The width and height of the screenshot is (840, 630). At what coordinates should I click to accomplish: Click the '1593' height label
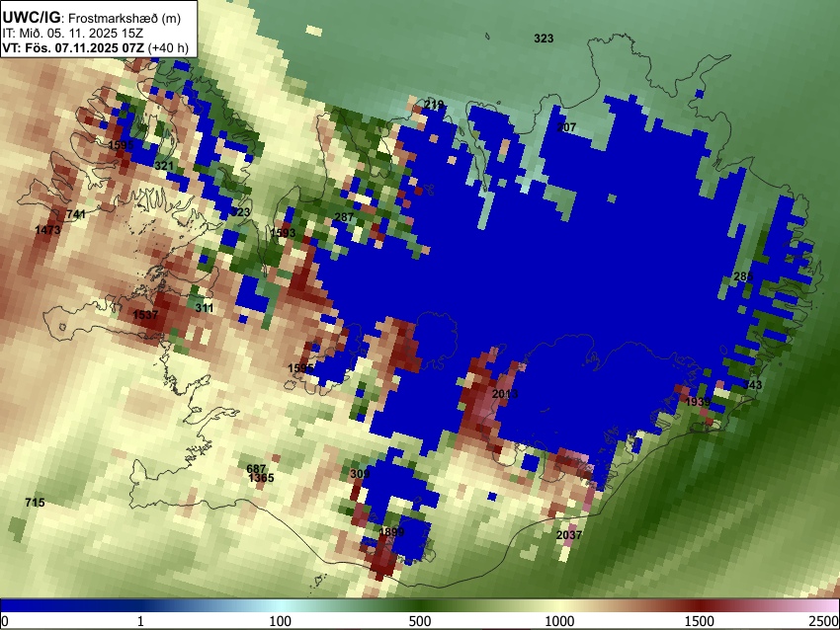point(283,233)
